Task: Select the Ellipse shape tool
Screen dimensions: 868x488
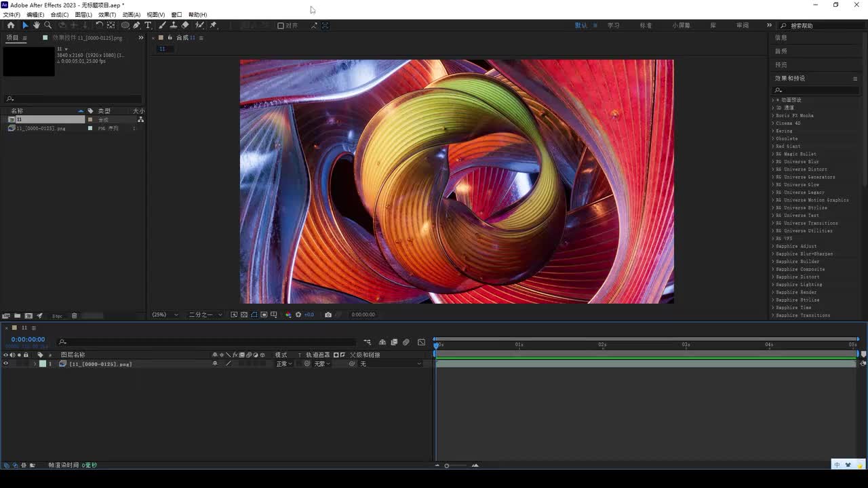Action: [125, 25]
